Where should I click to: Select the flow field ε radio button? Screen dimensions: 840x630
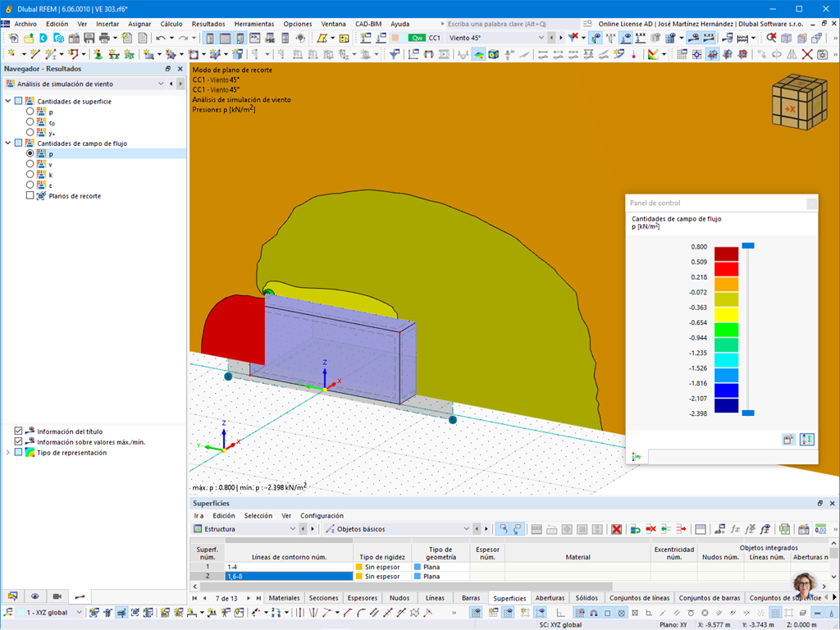30,185
